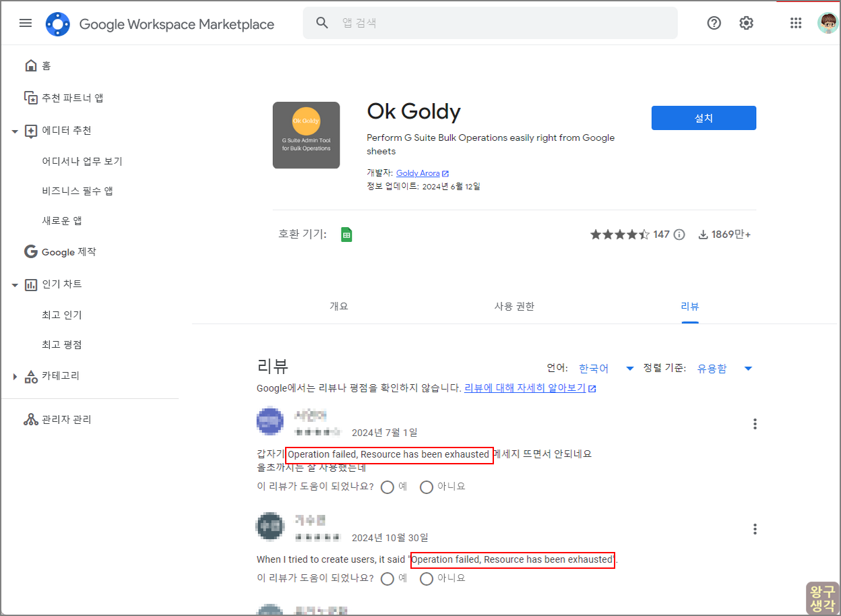Image resolution: width=841 pixels, height=616 pixels.
Task: Open the three-dot menu on the July review
Action: pyautogui.click(x=755, y=424)
